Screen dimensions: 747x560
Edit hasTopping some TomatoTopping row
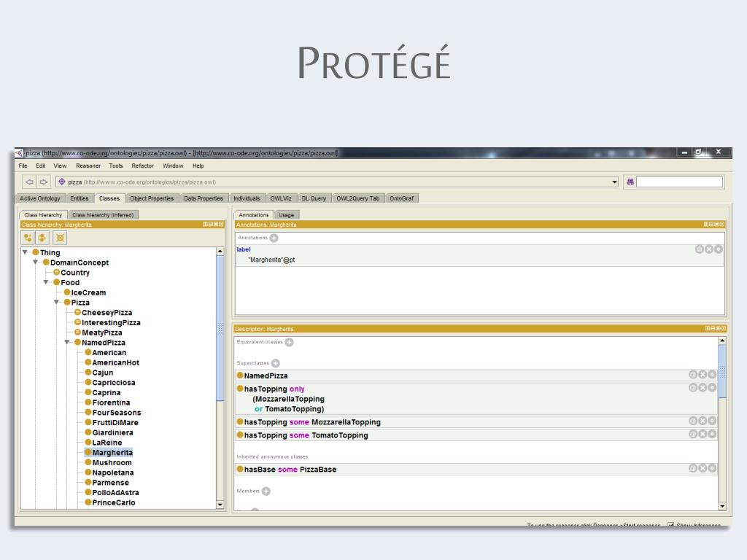pyautogui.click(x=712, y=435)
